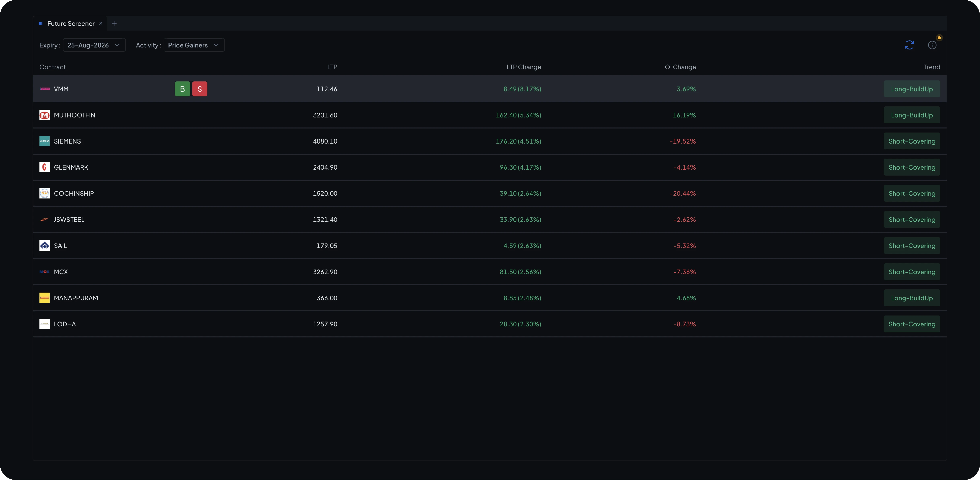980x480 pixels.
Task: Click the VMM company logo
Action: pyautogui.click(x=44, y=89)
